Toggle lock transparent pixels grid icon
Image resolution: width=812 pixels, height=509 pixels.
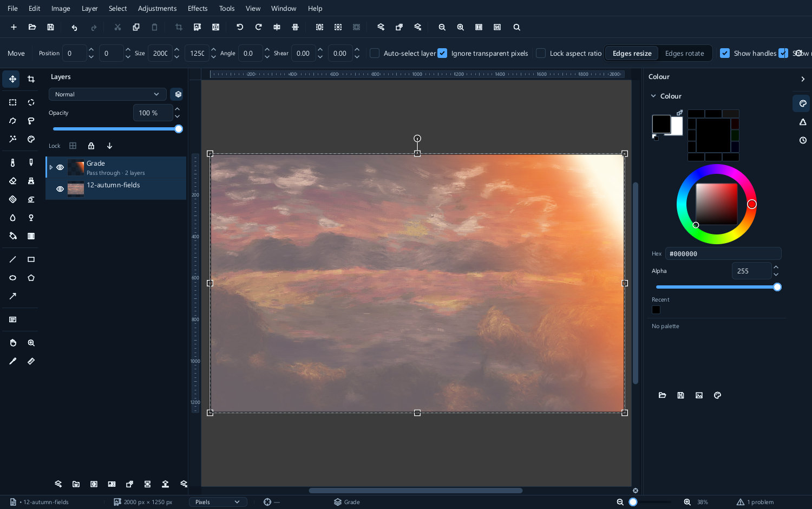click(73, 146)
